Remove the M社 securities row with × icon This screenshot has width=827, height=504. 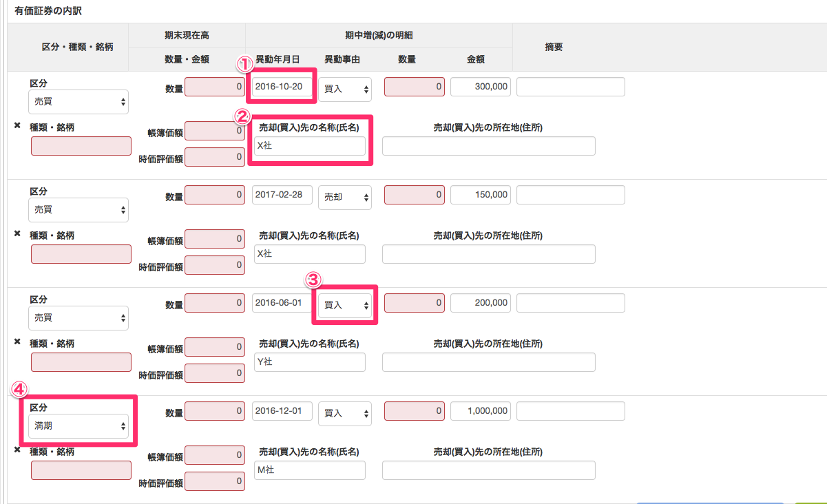[17, 450]
